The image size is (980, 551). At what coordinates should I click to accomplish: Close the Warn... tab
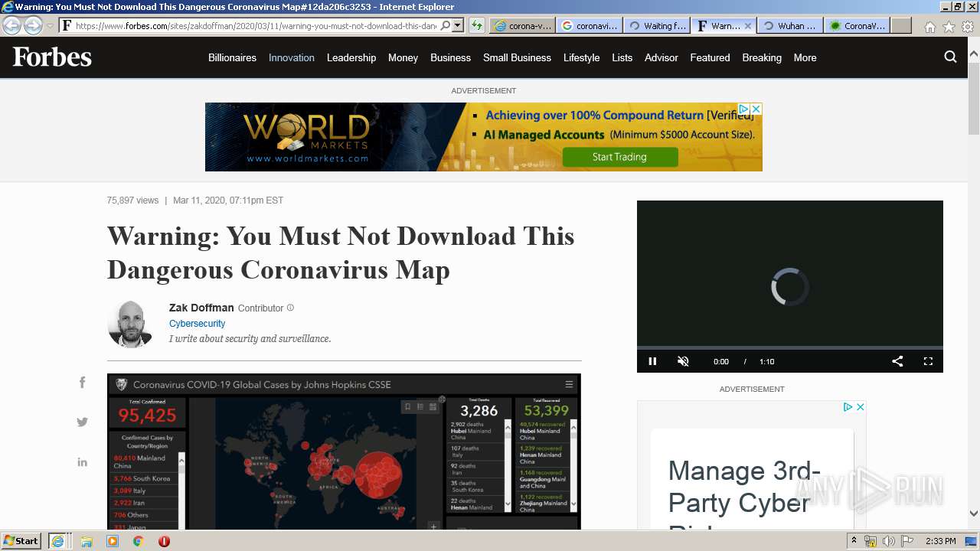tap(748, 25)
